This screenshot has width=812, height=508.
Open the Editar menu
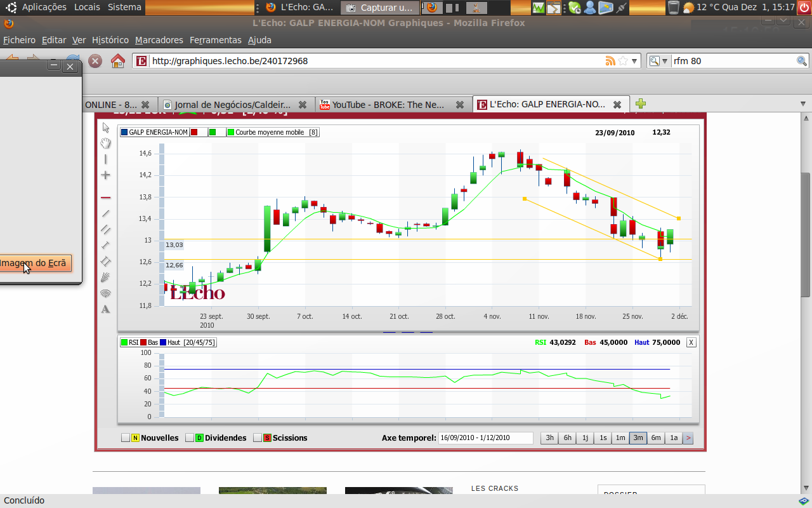click(54, 40)
